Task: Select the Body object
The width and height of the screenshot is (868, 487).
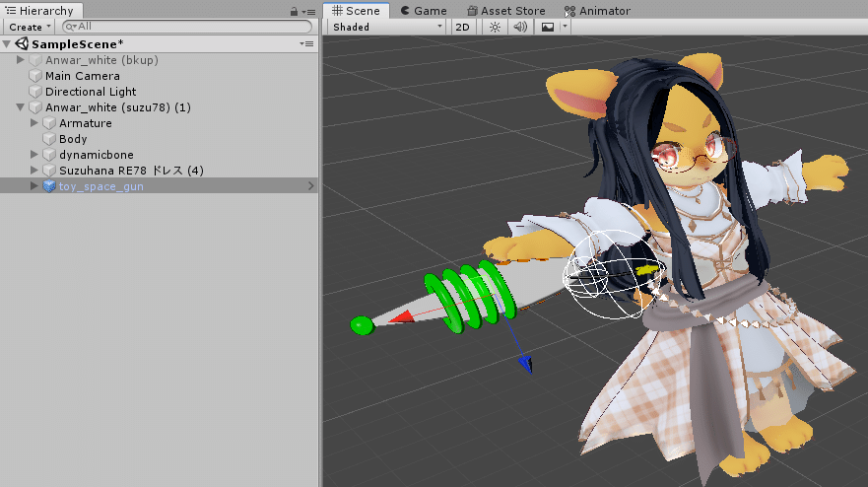Action: coord(73,139)
